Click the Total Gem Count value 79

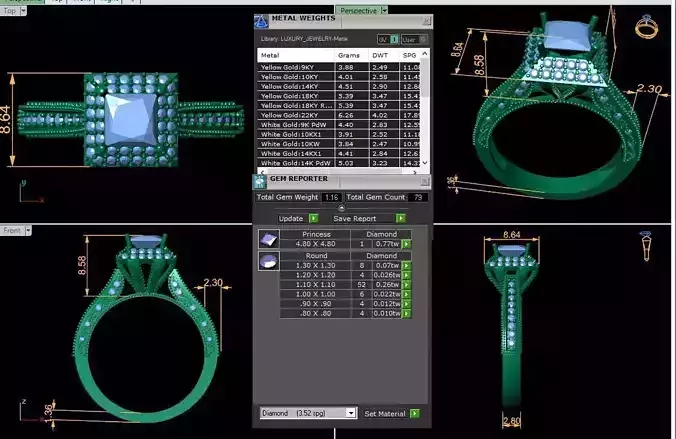(418, 197)
